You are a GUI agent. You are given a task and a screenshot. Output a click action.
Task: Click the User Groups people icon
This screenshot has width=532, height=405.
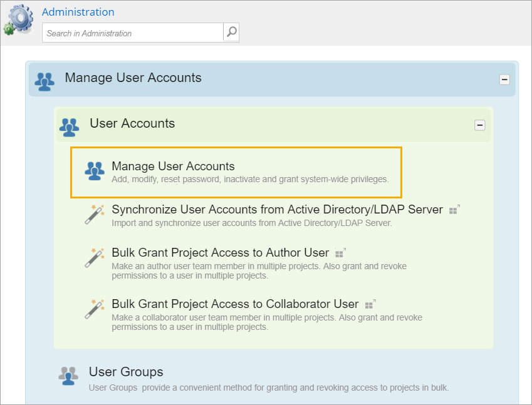68,376
